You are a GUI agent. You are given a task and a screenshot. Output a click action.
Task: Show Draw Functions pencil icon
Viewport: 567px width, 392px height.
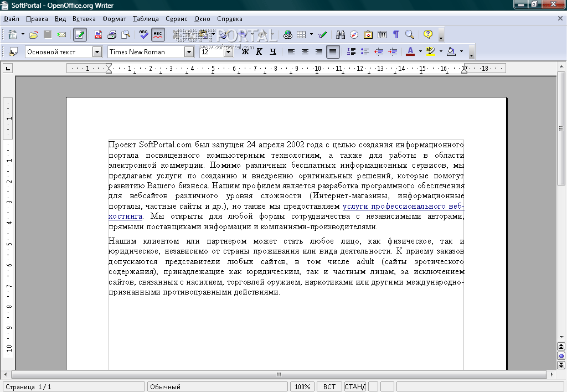click(322, 34)
